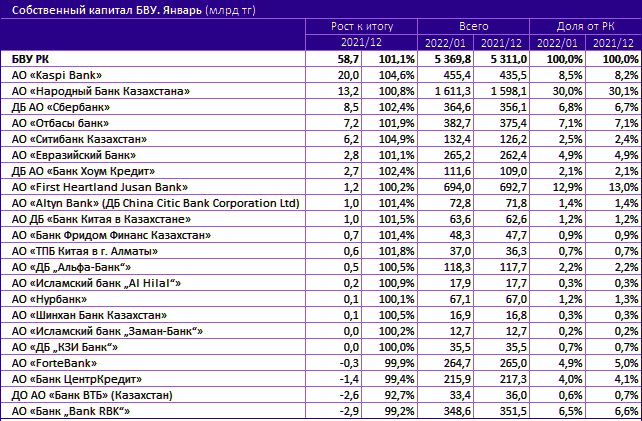Select the 'Всего' column header

click(x=473, y=27)
